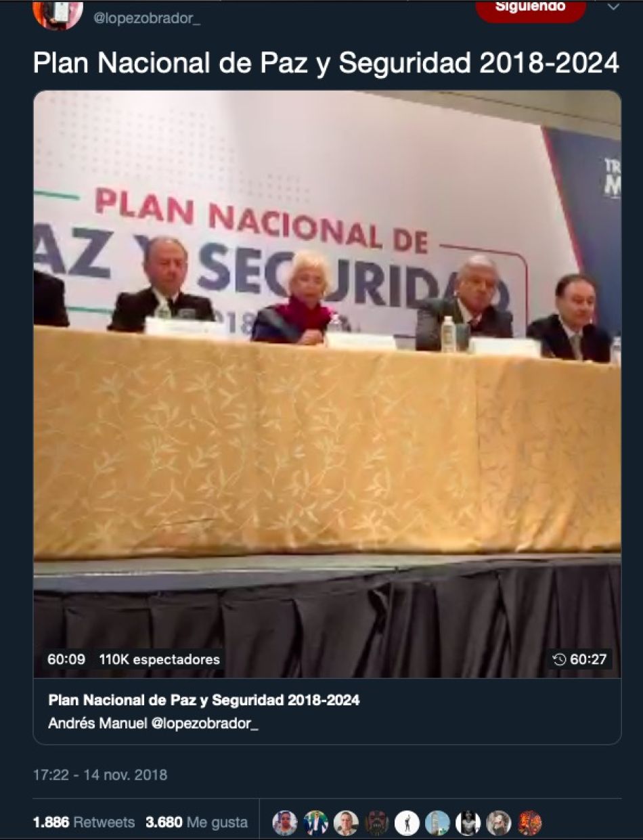View the 3.680 Me gusta list
Viewport: 643px width, 840px height.
coord(196,822)
